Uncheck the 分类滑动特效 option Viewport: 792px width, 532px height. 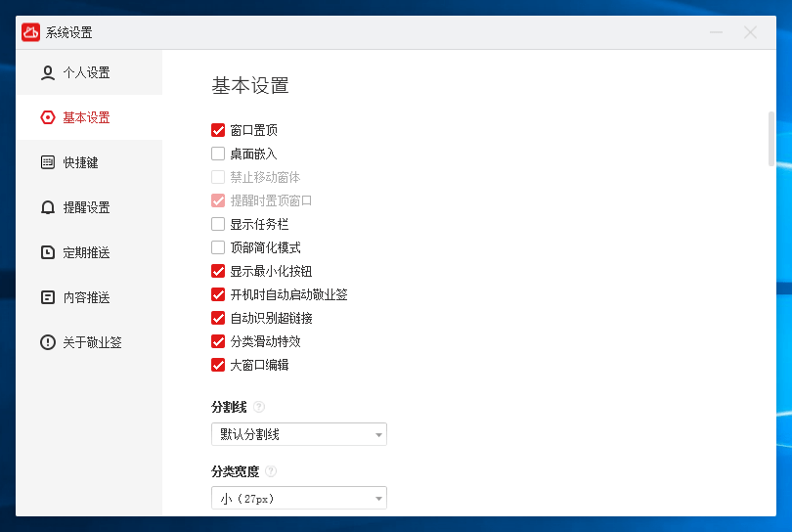point(218,341)
